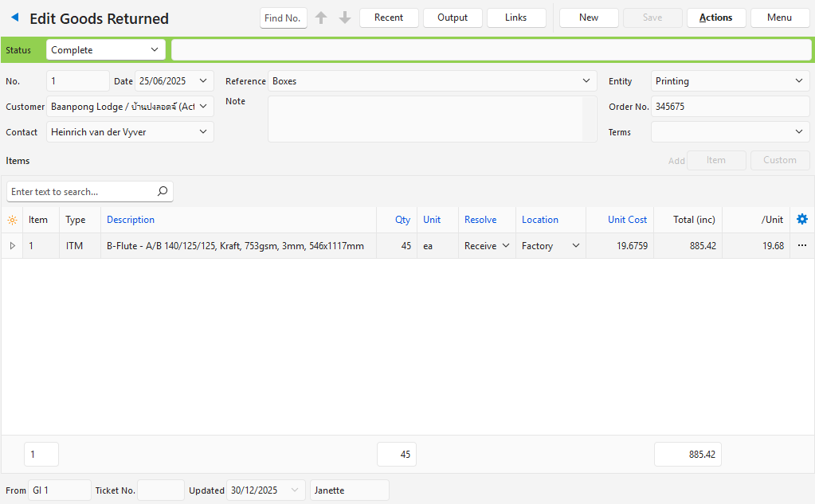The image size is (815, 504).
Task: Click the magnifier icon in search box
Action: [x=163, y=192]
